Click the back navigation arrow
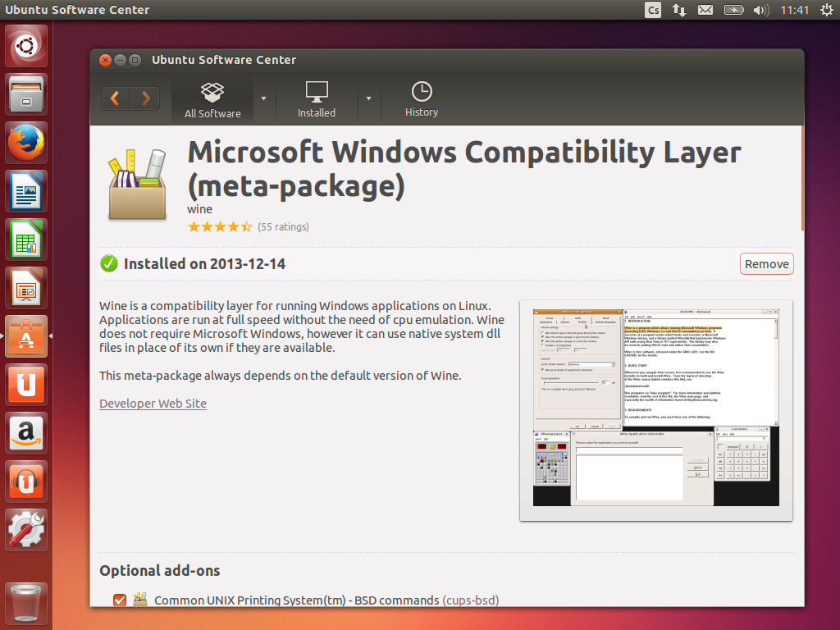The width and height of the screenshot is (840, 630). pos(116,98)
